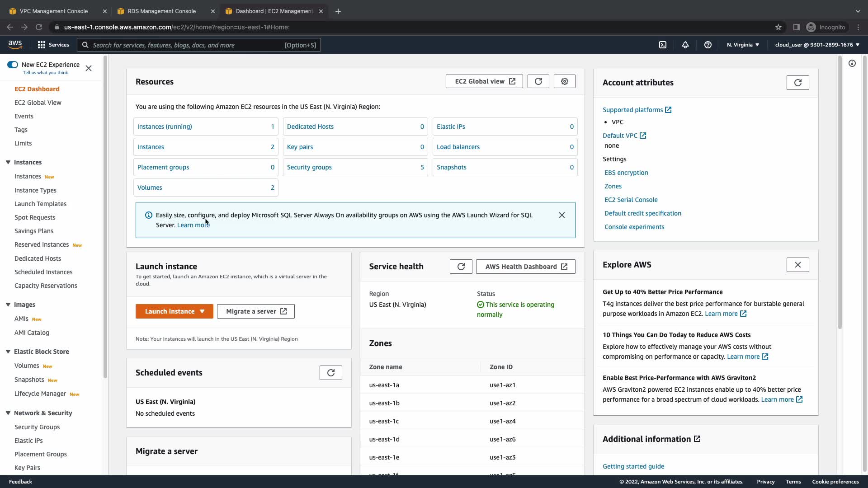
Task: Toggle New EC2 Experience switch
Action: 13,65
